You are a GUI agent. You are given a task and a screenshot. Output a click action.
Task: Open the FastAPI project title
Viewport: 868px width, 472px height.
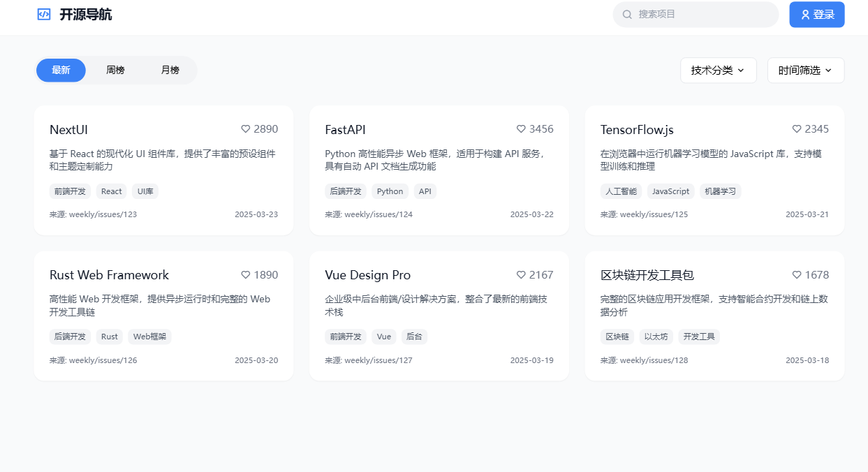coord(345,130)
